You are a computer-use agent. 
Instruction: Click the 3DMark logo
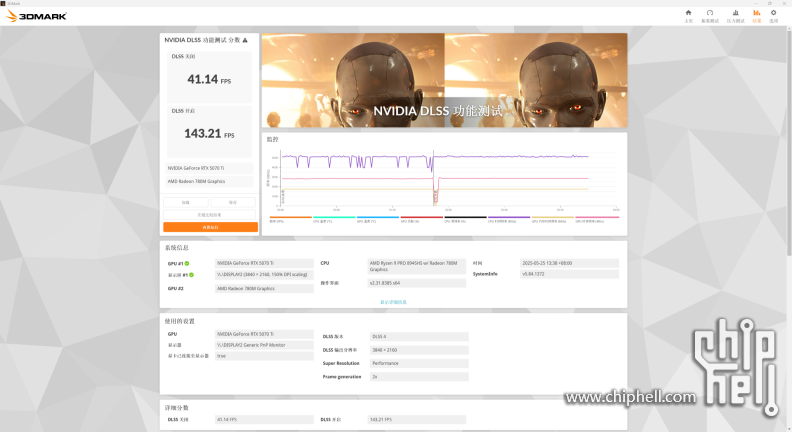tap(36, 16)
